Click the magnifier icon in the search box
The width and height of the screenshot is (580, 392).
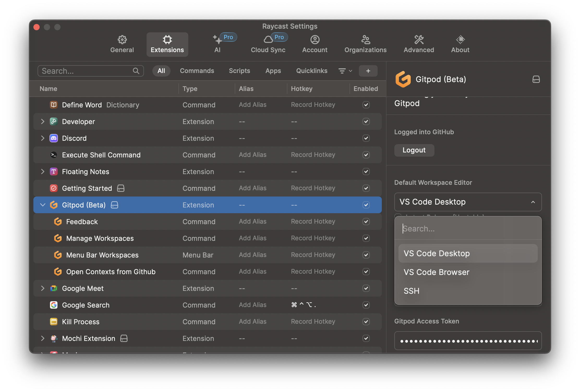point(136,71)
